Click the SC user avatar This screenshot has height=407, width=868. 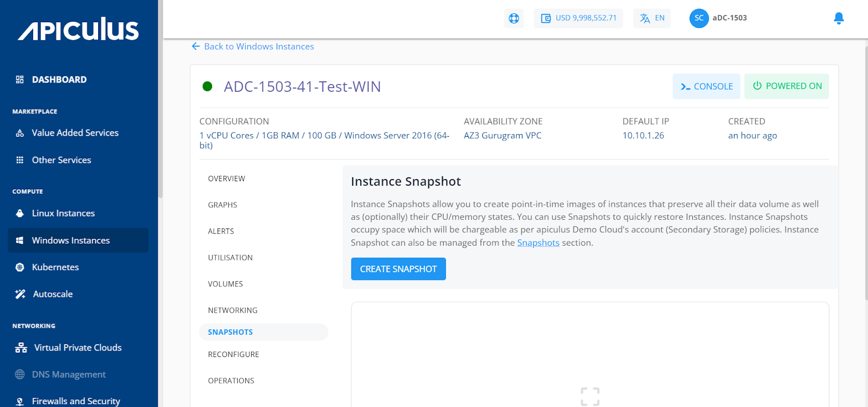click(699, 18)
